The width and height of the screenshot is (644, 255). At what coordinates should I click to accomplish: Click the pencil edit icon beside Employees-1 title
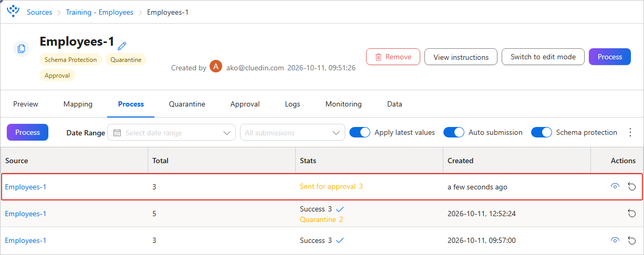tap(122, 46)
